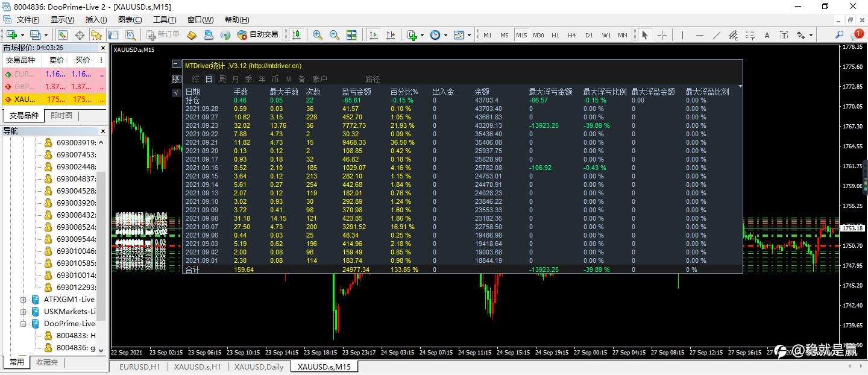This screenshot has width=868, height=375.
Task: Open the 即时图 tick chart tab
Action: click(61, 116)
